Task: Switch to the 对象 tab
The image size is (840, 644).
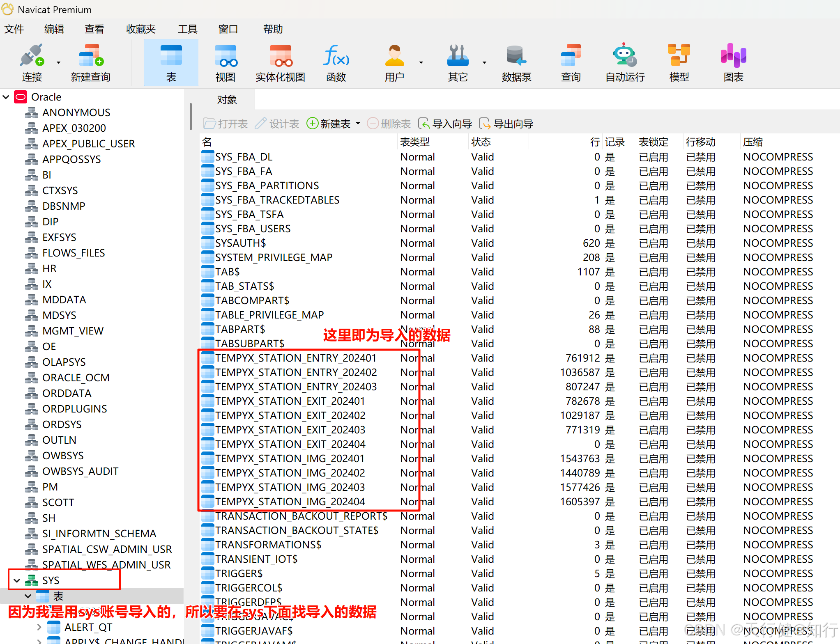Action: 227,100
